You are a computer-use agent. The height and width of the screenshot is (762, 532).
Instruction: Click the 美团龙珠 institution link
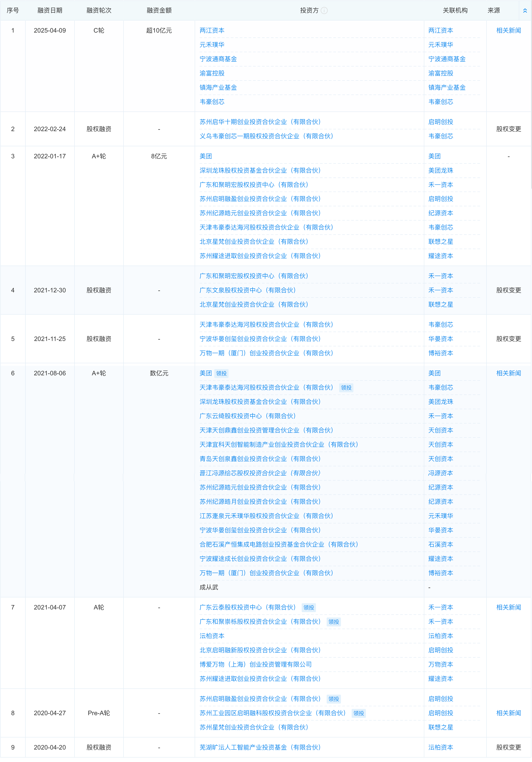click(440, 170)
